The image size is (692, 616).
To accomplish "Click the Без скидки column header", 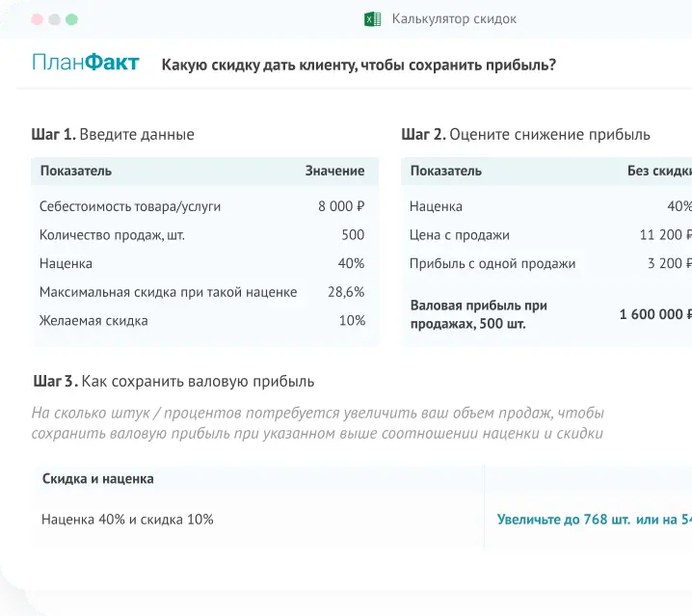I will click(x=659, y=172).
